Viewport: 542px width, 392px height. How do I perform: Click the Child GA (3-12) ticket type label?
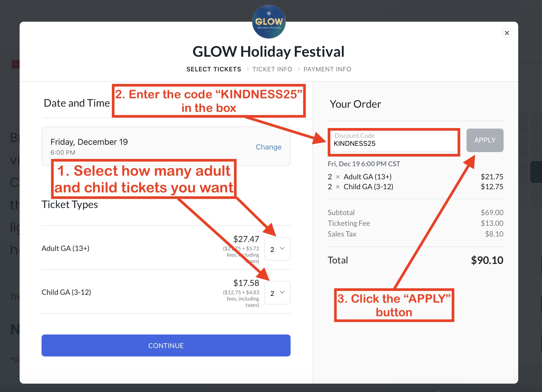(x=66, y=292)
